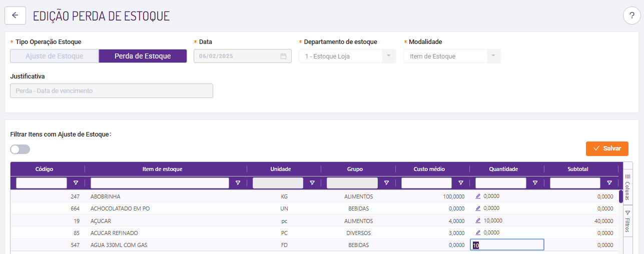
Task: Sort by Item de estoque column header
Action: 163,169
